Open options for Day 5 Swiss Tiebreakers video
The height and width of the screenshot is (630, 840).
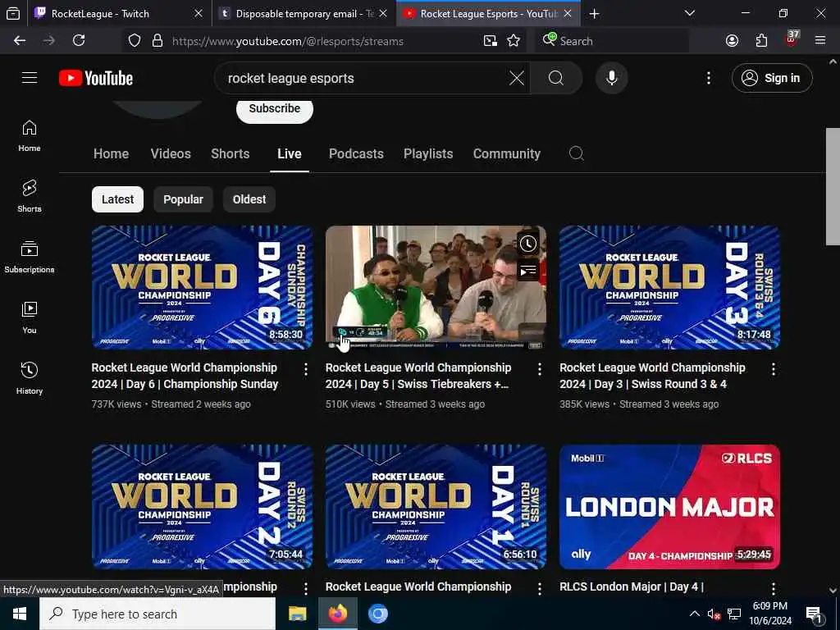click(539, 369)
